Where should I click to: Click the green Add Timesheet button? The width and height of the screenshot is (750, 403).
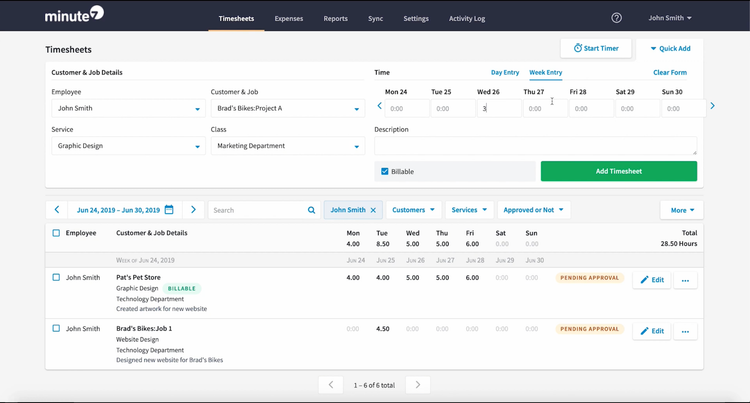pyautogui.click(x=618, y=171)
